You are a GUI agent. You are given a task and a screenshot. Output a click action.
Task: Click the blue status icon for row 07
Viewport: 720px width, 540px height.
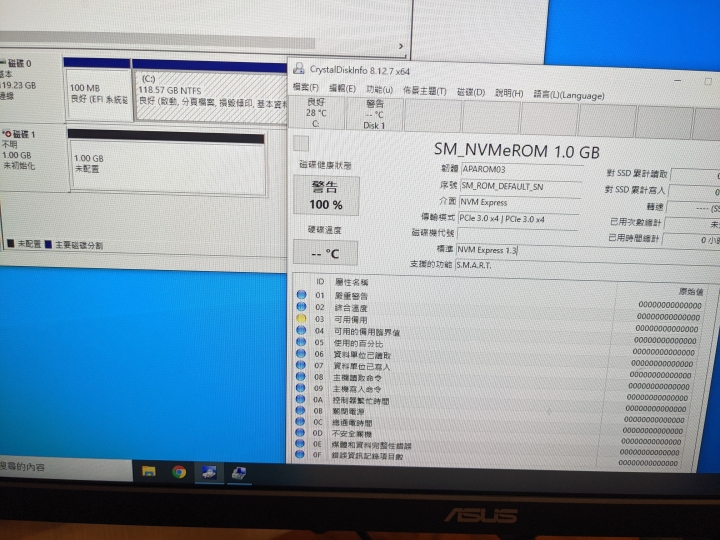(301, 365)
